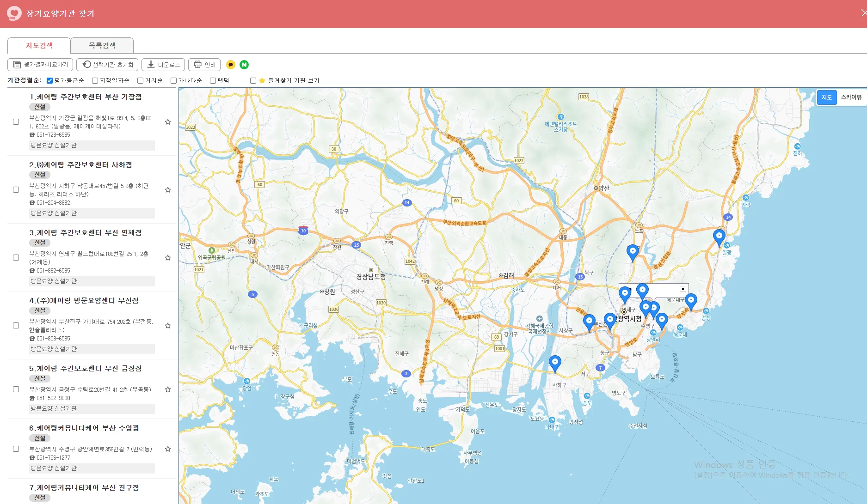Add 부산 연제점 to favorites star

168,258
